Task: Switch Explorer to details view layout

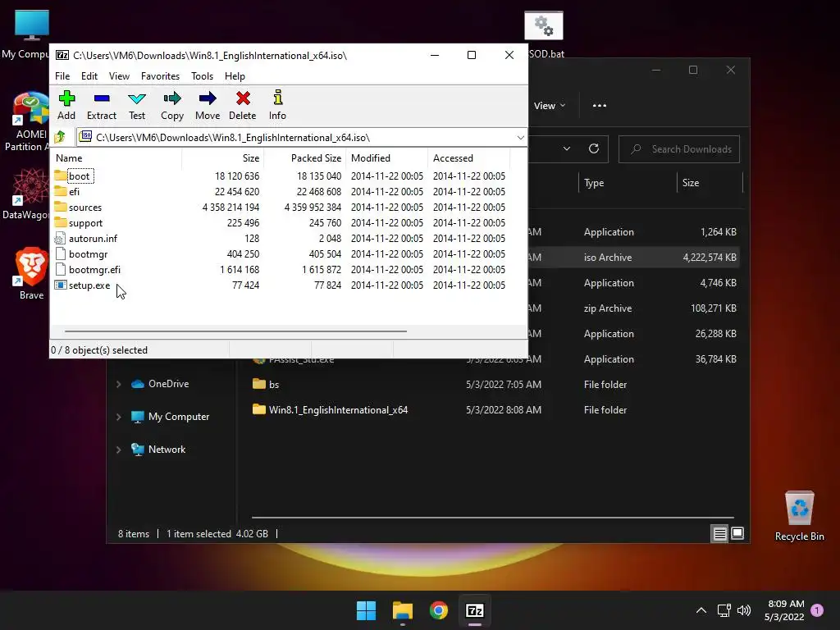Action: click(719, 533)
